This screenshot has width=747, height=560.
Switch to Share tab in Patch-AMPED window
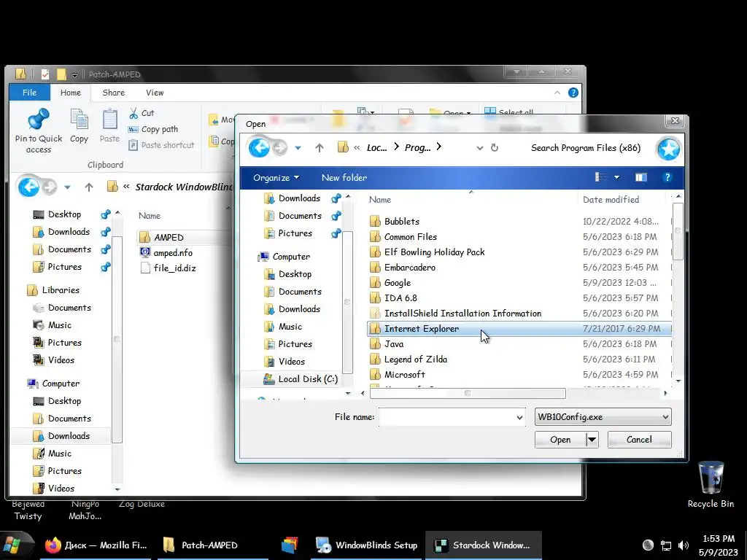click(x=113, y=93)
